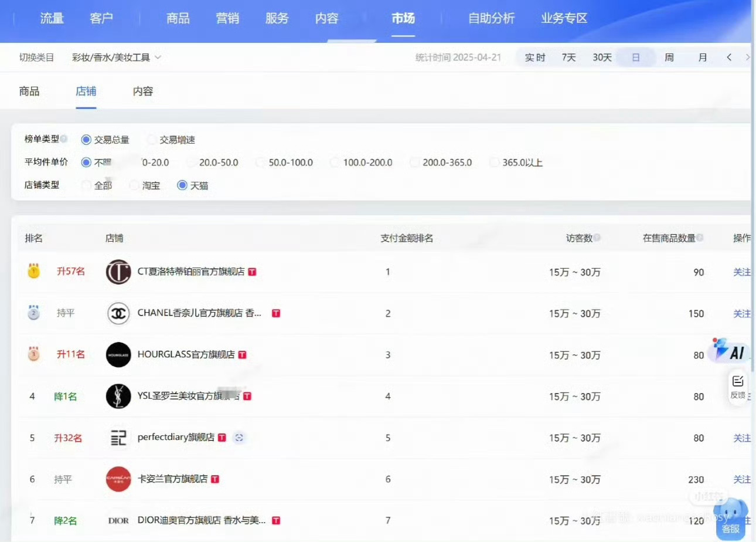Image resolution: width=756 pixels, height=542 pixels.
Task: Select the 200.0-365.0 price range
Action: (x=441, y=162)
